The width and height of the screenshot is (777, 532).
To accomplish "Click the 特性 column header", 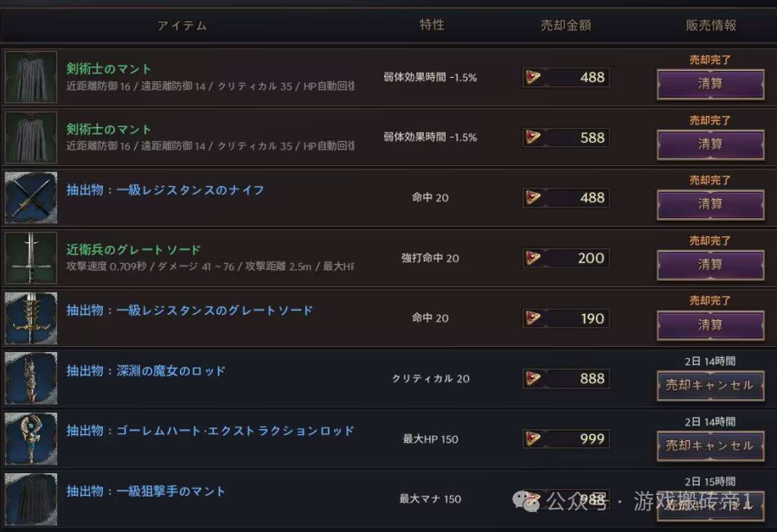I will pos(432,25).
